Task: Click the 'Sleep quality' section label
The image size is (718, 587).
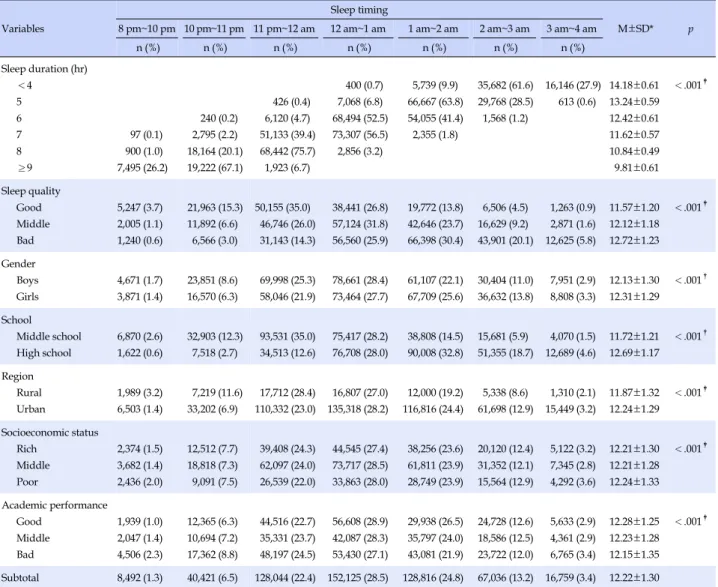Action: (31, 191)
